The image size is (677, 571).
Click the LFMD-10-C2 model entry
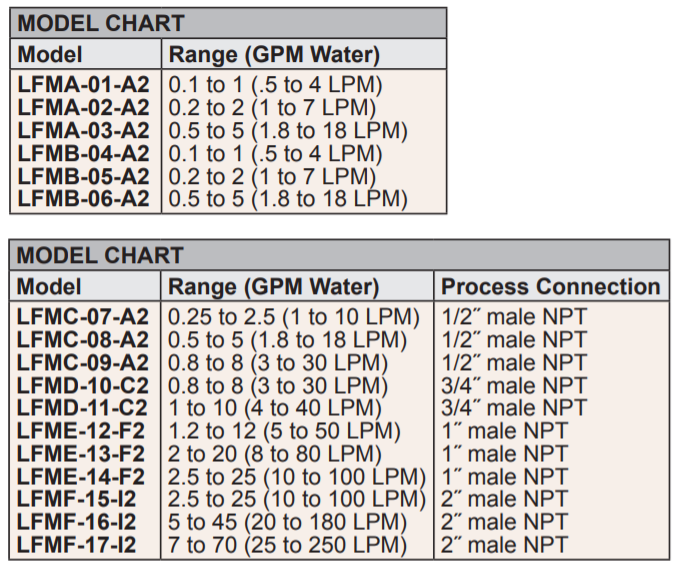[84, 385]
